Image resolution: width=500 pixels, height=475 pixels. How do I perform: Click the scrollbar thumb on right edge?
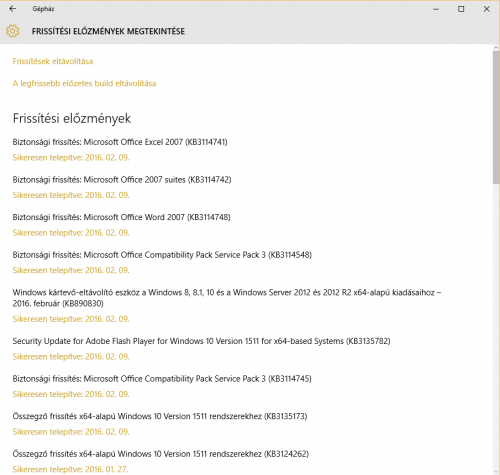[496, 117]
